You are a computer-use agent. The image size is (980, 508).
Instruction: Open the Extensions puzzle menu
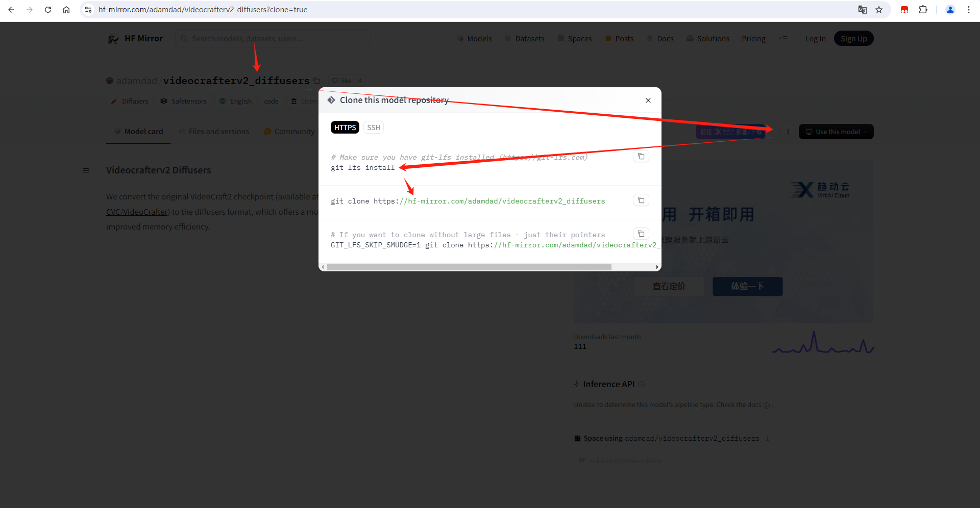[x=923, y=10]
